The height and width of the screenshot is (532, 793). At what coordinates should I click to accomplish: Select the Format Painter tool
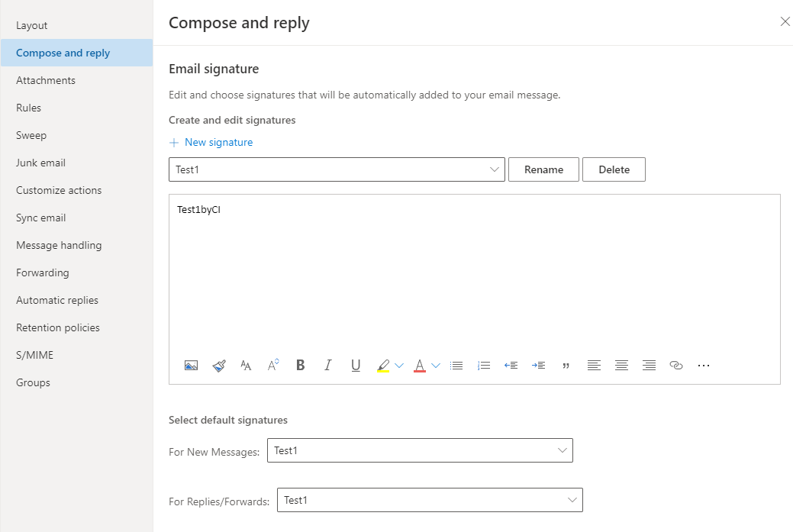click(219, 365)
